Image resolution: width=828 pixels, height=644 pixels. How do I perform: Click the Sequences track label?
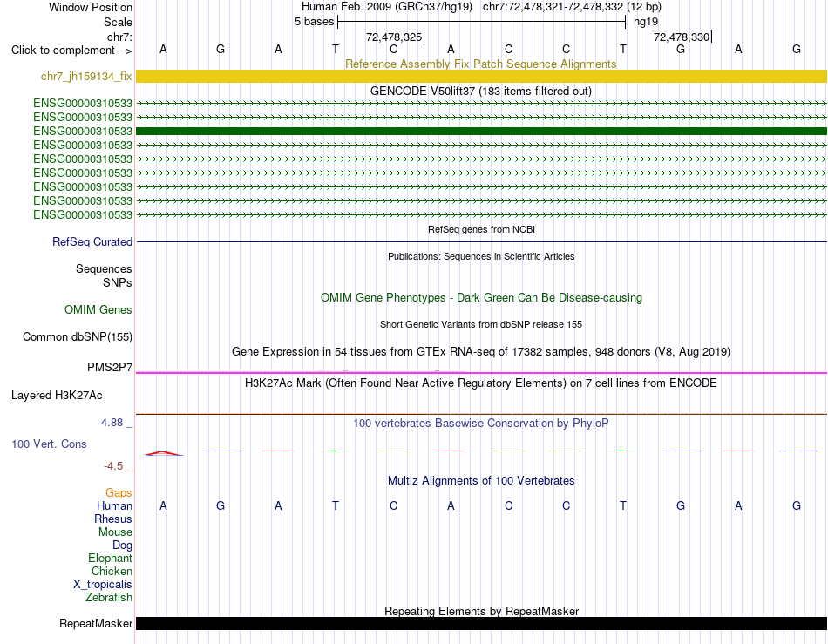[104, 268]
